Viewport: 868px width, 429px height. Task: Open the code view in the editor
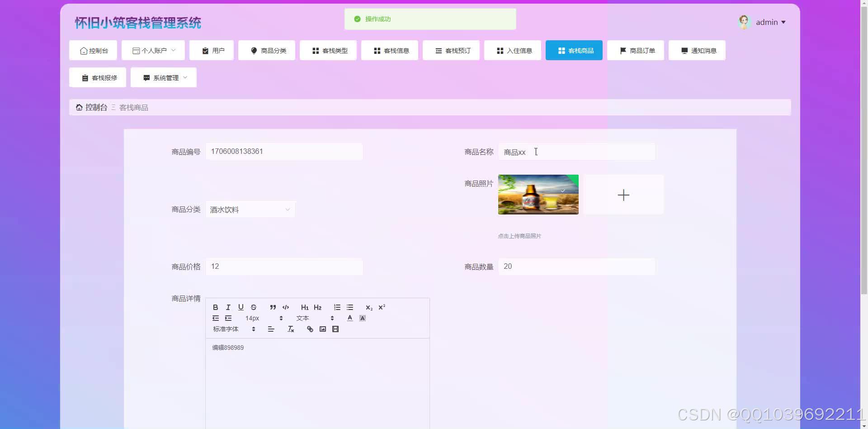[286, 307]
